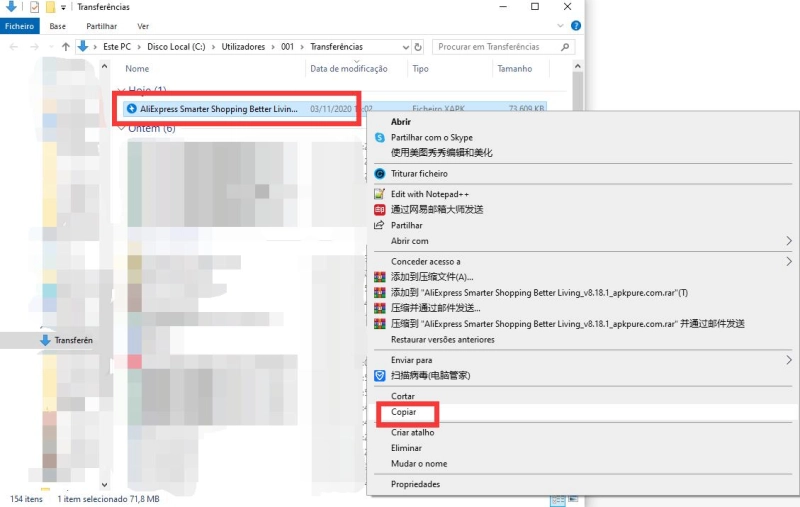Screen dimensions: 800x507
Task: Choose Propriedades in the context menu
Action: point(415,484)
